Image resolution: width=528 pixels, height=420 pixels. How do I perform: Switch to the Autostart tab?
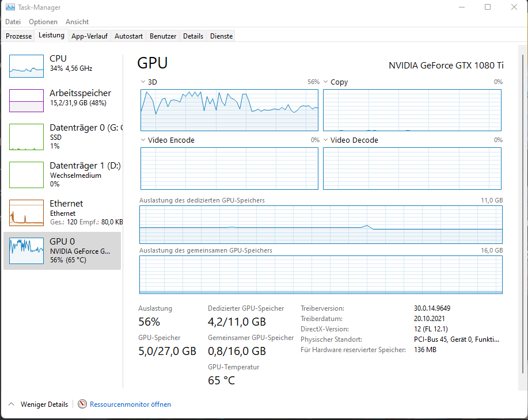(x=128, y=36)
